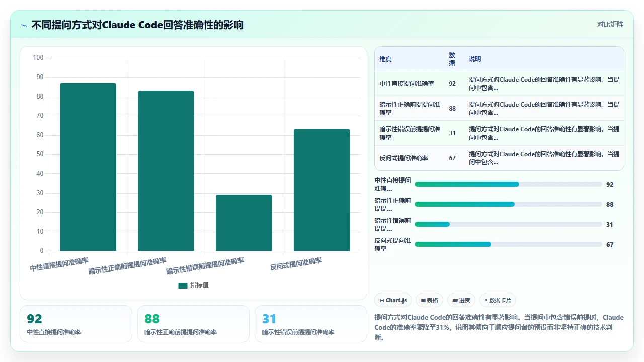Click table value 31

click(x=452, y=133)
